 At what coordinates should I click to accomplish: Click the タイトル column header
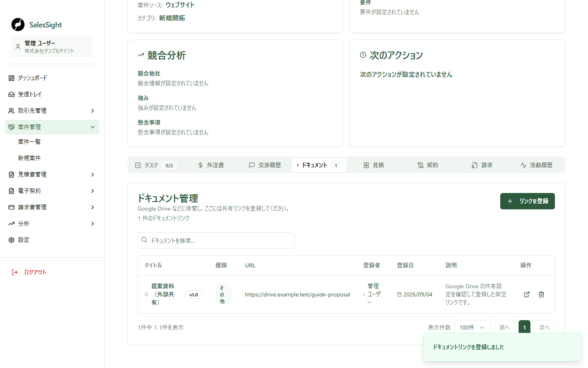153,265
